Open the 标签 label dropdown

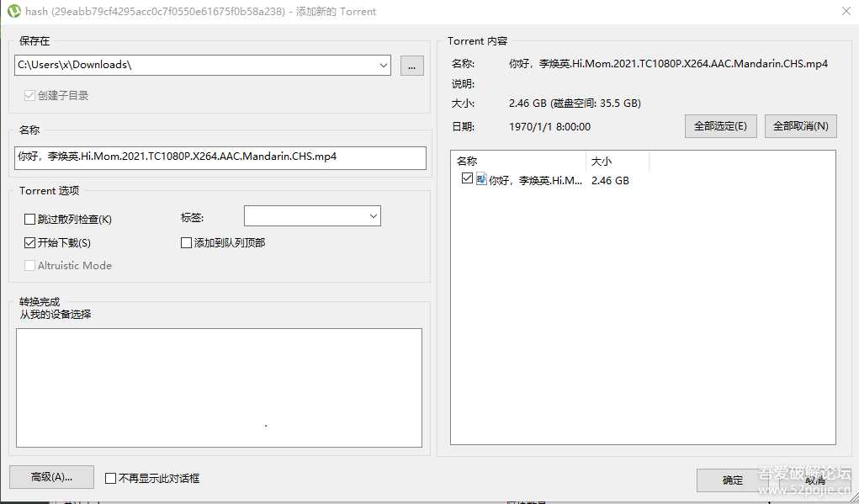point(373,215)
